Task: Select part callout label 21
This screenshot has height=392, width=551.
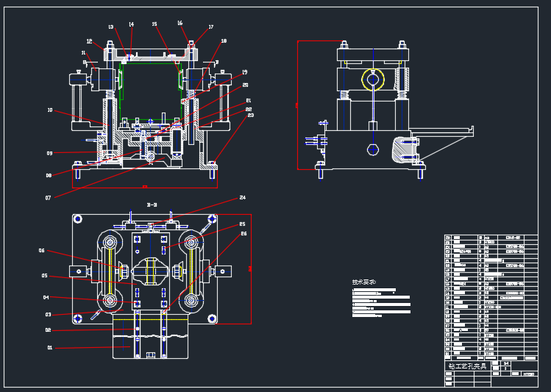Action: tap(249, 101)
